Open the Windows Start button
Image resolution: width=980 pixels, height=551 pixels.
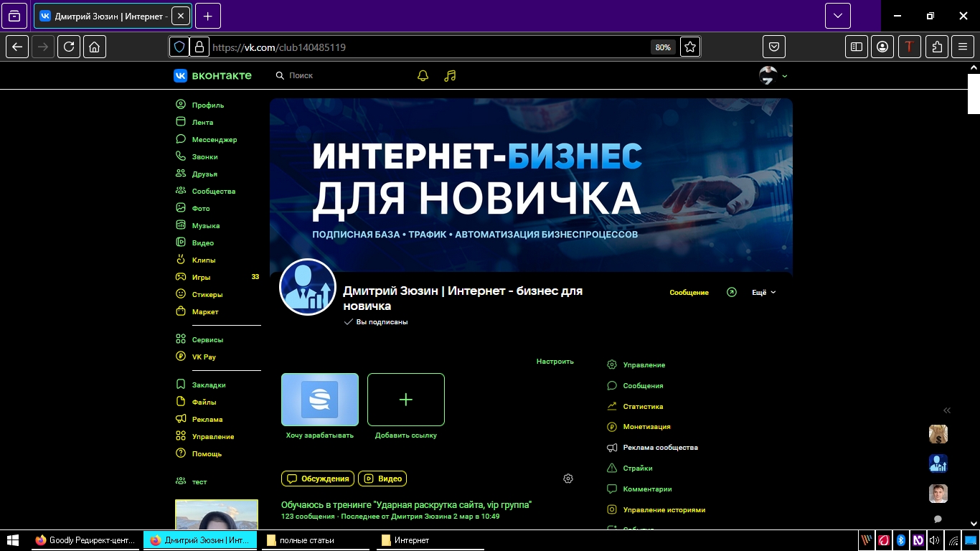(12, 540)
